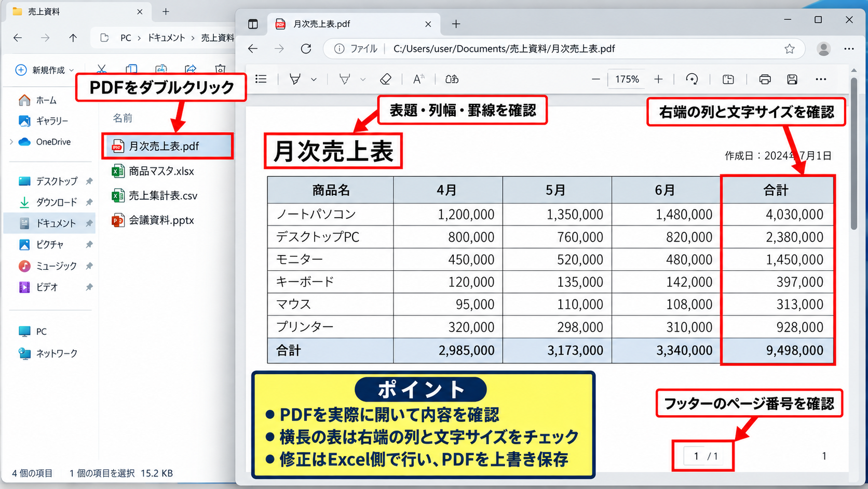
Task: Reload the browser page
Action: tap(306, 48)
